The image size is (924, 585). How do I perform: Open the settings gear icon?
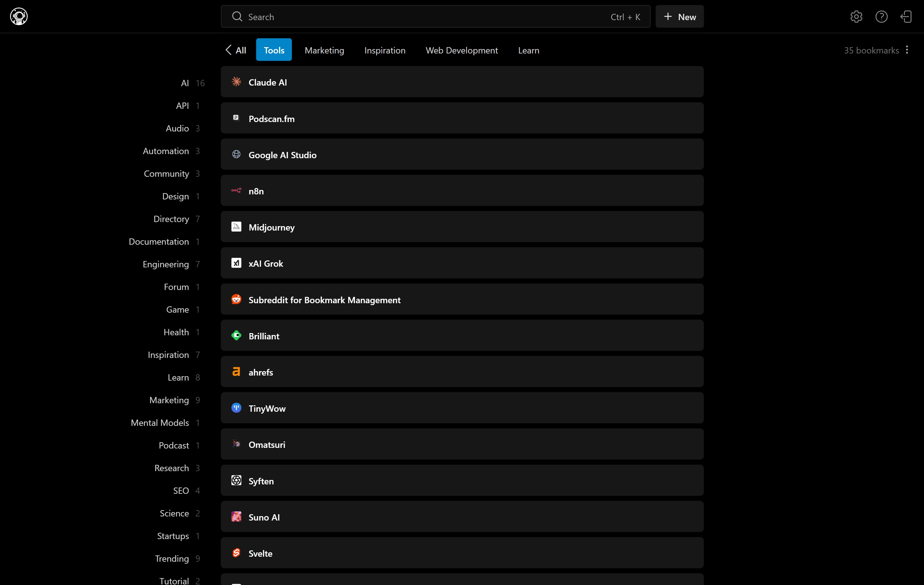[856, 16]
